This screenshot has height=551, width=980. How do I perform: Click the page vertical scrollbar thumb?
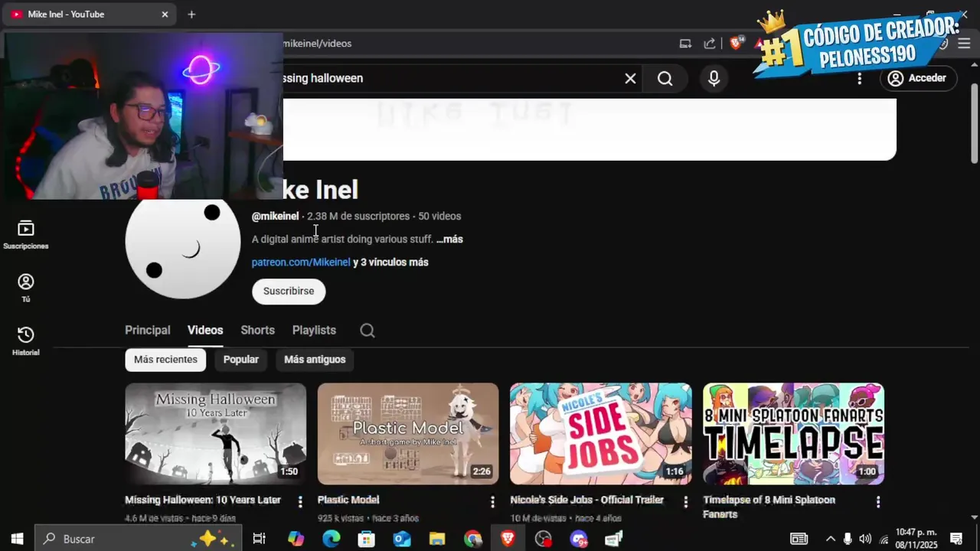tap(975, 122)
